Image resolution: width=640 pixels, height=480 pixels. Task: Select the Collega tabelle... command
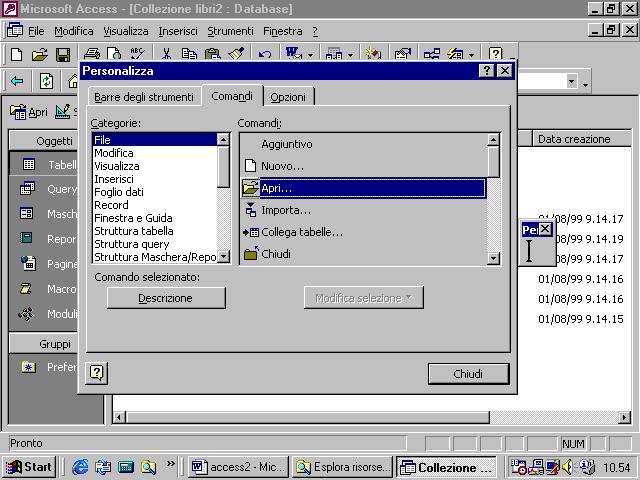pyautogui.click(x=364, y=232)
